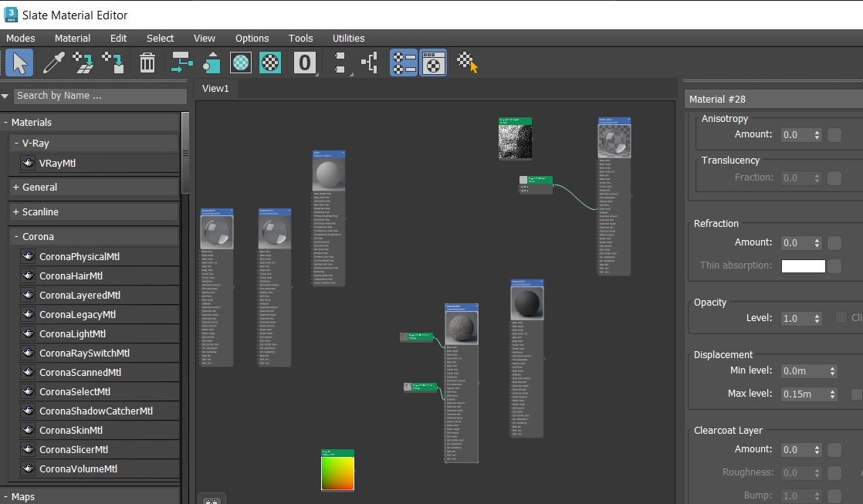Switch to the View1 tab

pos(215,88)
